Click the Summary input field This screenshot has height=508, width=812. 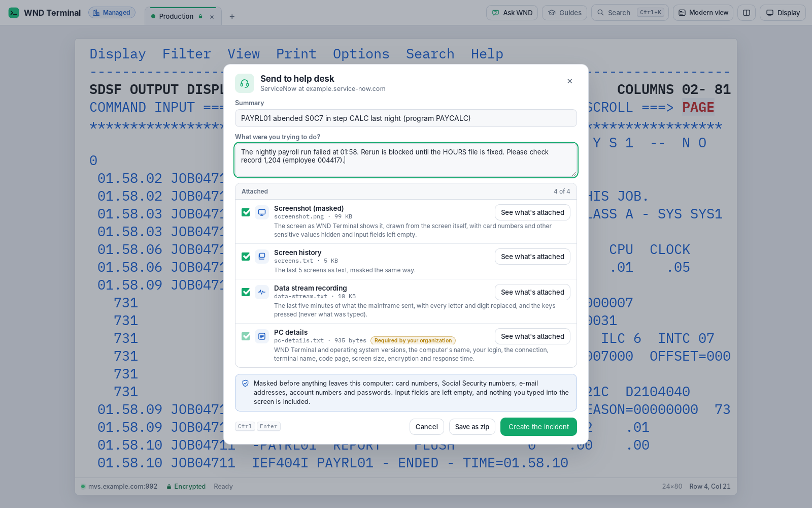pos(406,118)
